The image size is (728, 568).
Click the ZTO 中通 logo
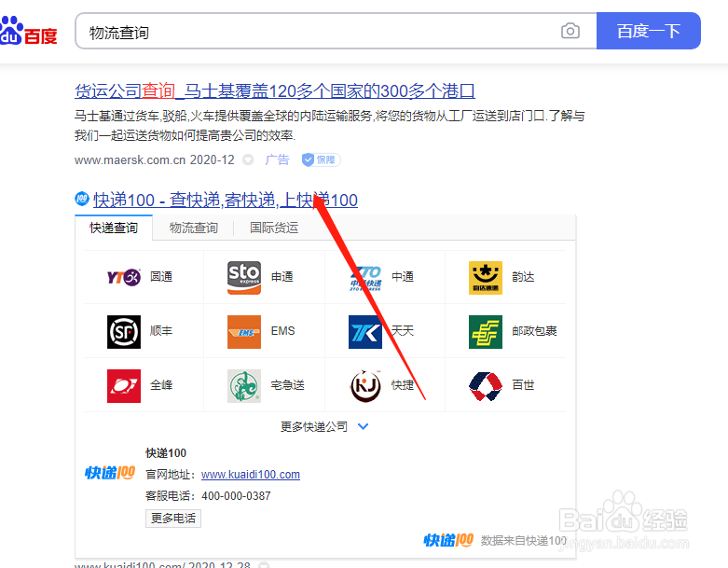(365, 278)
